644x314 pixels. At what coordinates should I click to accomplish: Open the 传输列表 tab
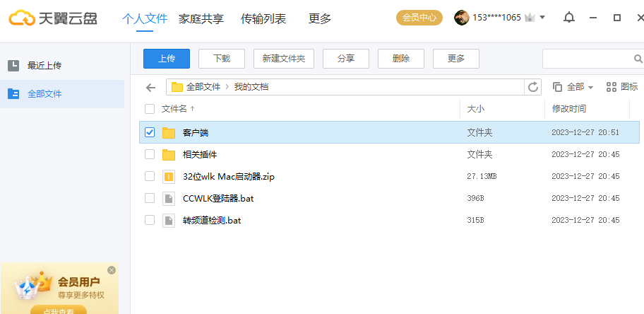(x=263, y=18)
